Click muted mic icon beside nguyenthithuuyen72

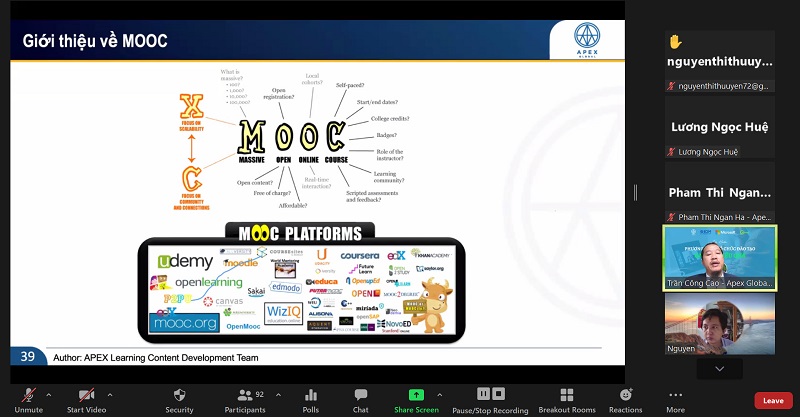click(x=671, y=86)
